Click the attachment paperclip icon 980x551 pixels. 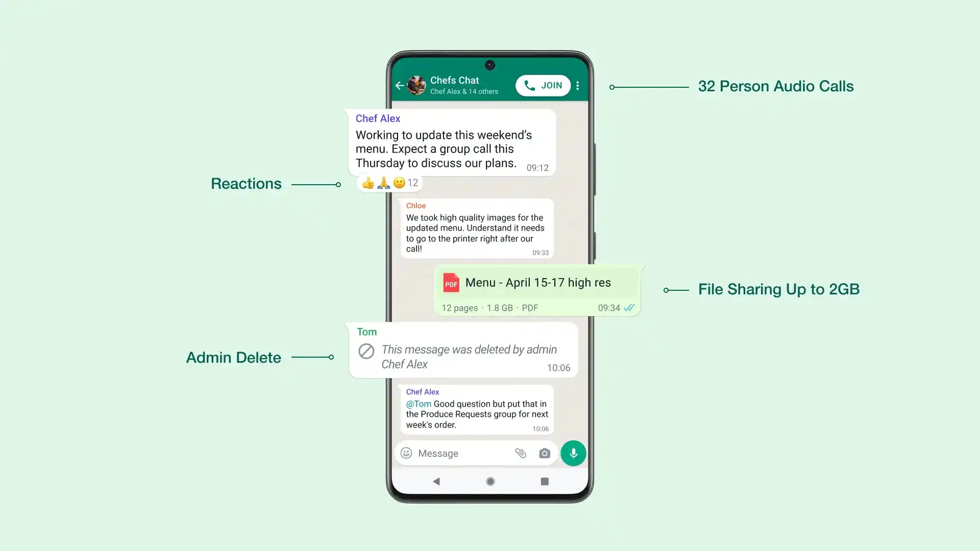[x=520, y=453]
